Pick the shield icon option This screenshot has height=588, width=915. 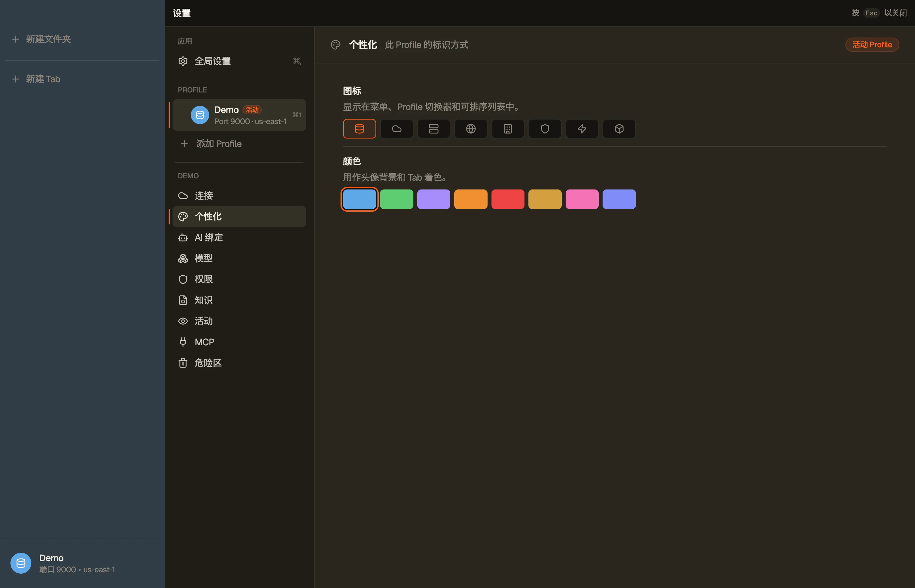tap(544, 129)
